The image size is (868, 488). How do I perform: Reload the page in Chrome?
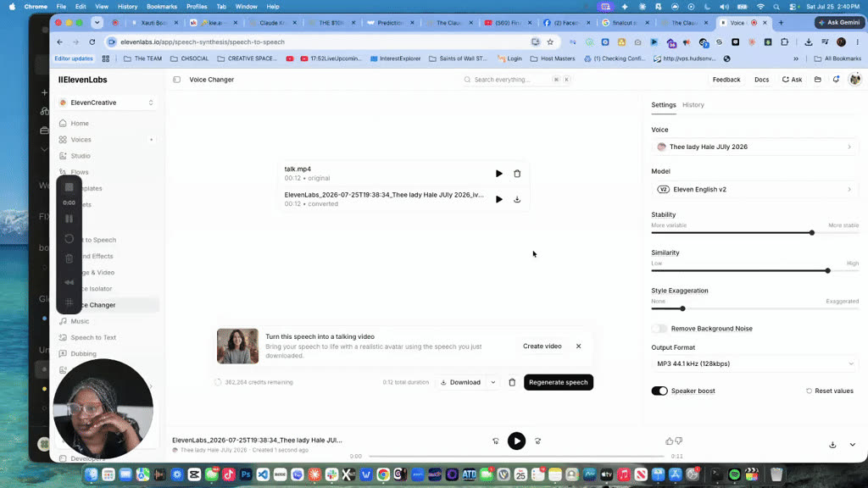click(92, 42)
